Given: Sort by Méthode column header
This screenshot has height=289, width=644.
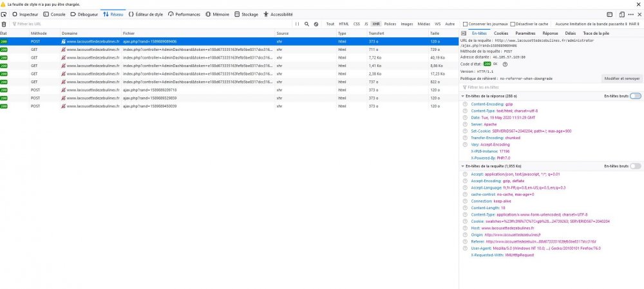Looking at the screenshot, I should pyautogui.click(x=44, y=33).
